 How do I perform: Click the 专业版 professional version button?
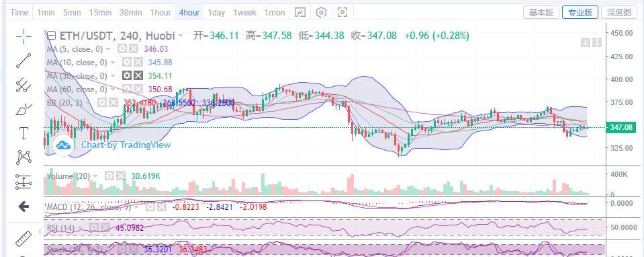tap(580, 12)
